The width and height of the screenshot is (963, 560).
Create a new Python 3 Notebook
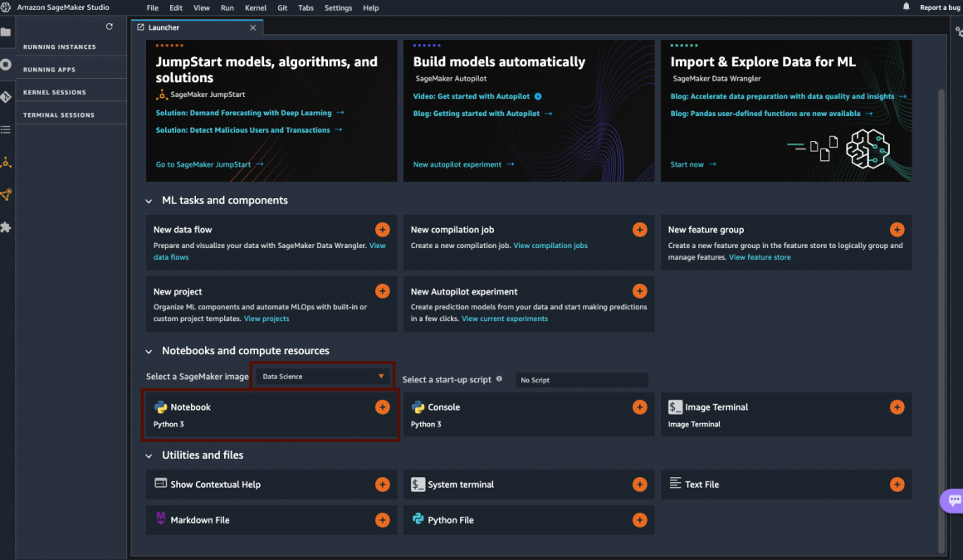click(x=382, y=407)
